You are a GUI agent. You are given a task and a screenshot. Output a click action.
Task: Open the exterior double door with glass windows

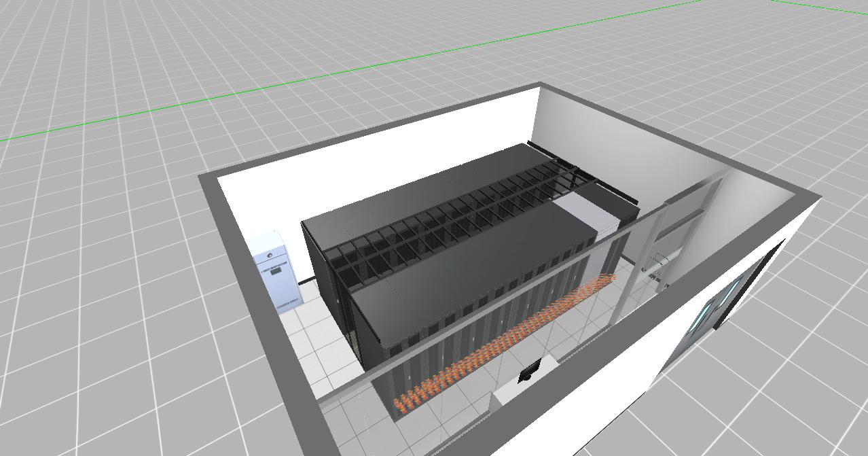pyautogui.click(x=713, y=306)
